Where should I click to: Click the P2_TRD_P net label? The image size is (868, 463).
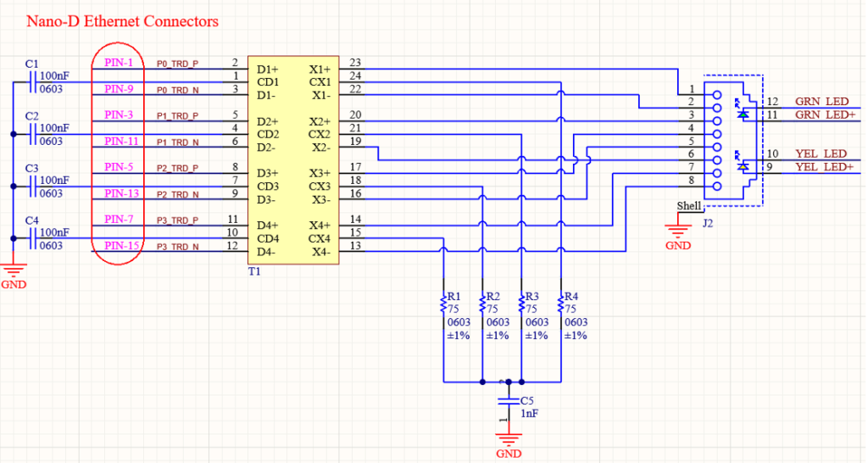[177, 168]
